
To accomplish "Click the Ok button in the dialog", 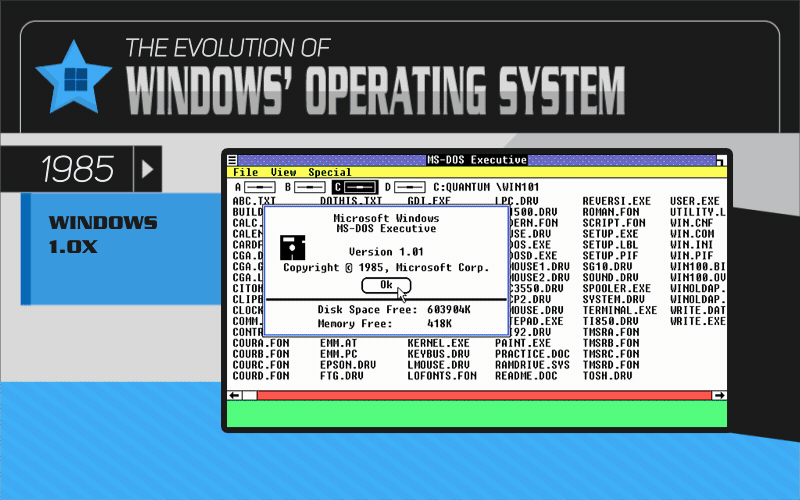I will 387,285.
